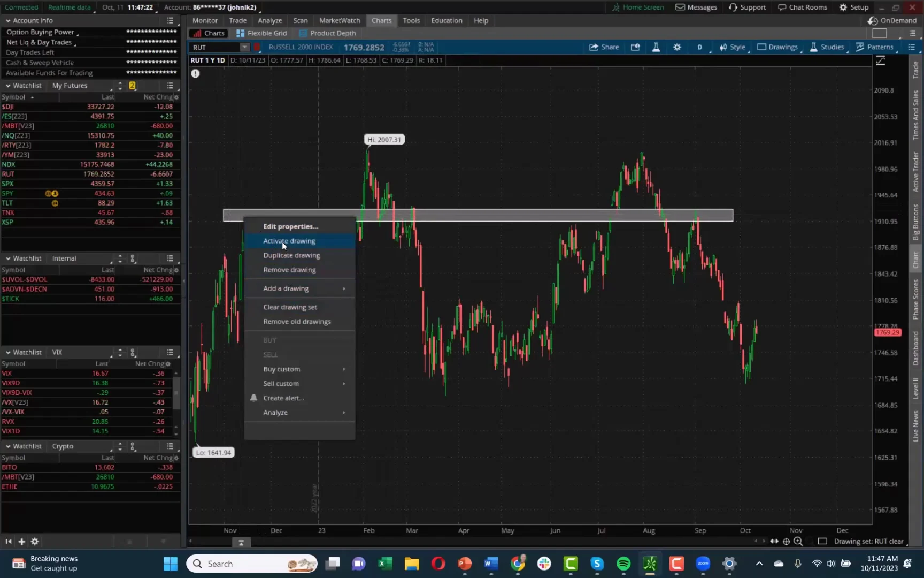Image resolution: width=924 pixels, height=578 pixels.
Task: Collapse the Account Info section
Action: click(x=8, y=20)
